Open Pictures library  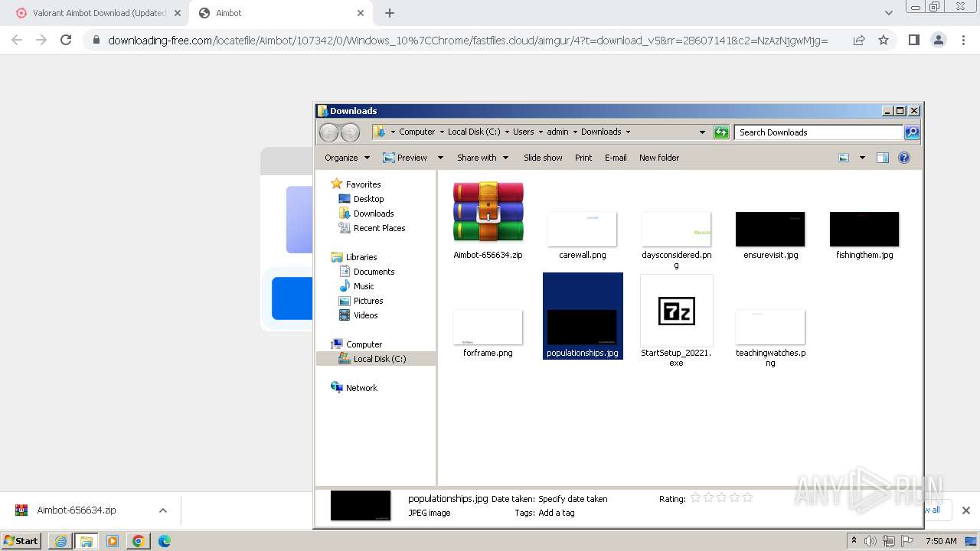point(368,301)
